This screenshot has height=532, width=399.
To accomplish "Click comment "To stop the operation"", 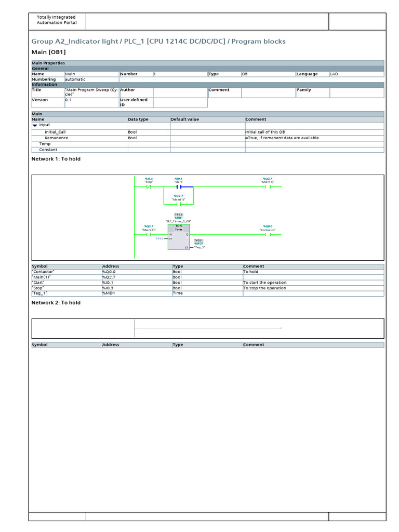I will [x=264, y=288].
